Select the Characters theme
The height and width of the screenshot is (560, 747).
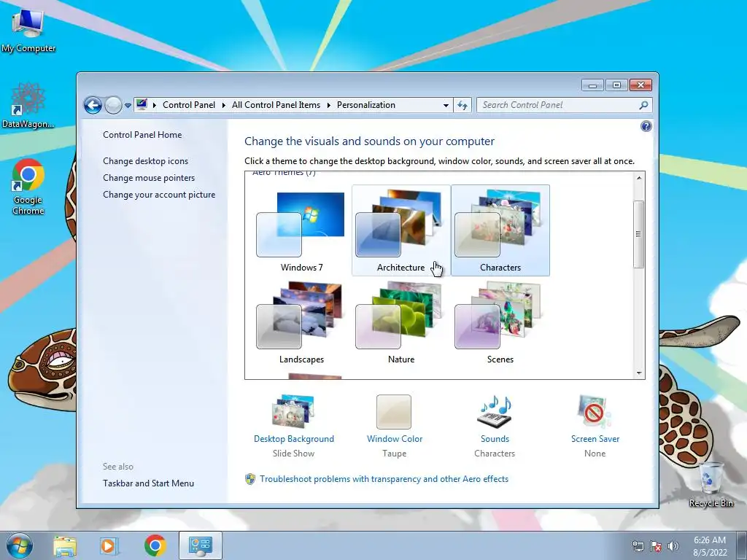500,230
